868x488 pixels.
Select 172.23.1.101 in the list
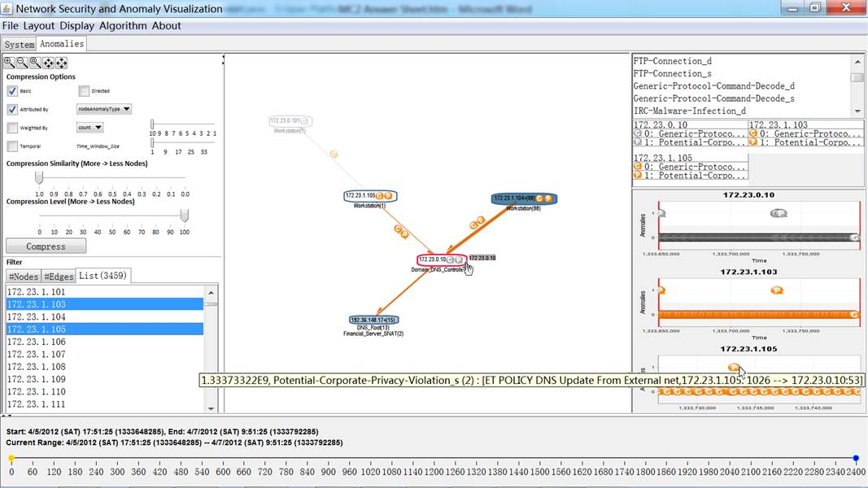coord(105,292)
